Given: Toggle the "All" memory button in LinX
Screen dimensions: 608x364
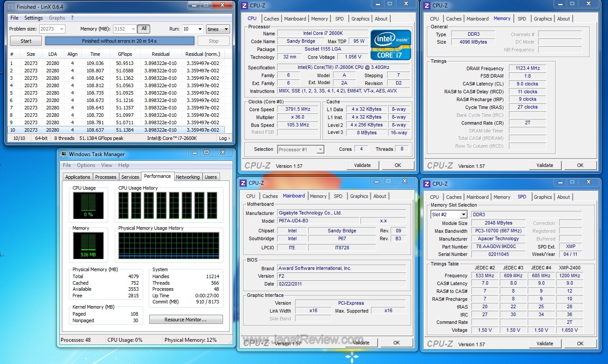Looking at the screenshot, I should point(144,29).
